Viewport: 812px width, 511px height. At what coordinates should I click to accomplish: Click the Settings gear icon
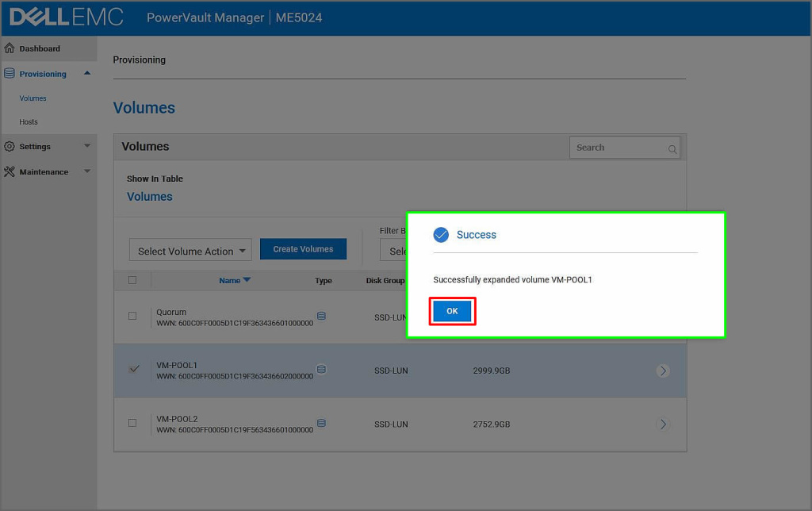click(x=10, y=147)
